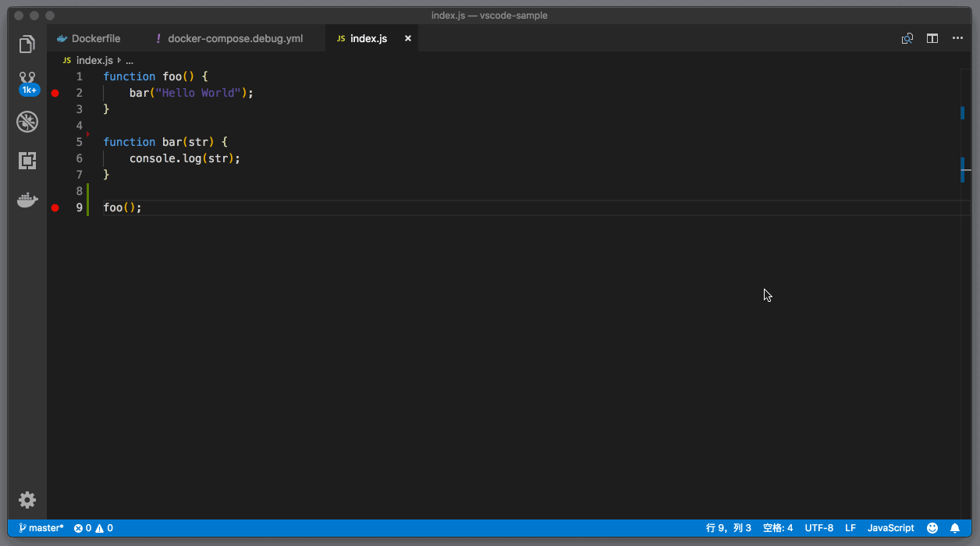Click the foo(); call on line 9
Image resolution: width=980 pixels, height=546 pixels.
click(123, 207)
